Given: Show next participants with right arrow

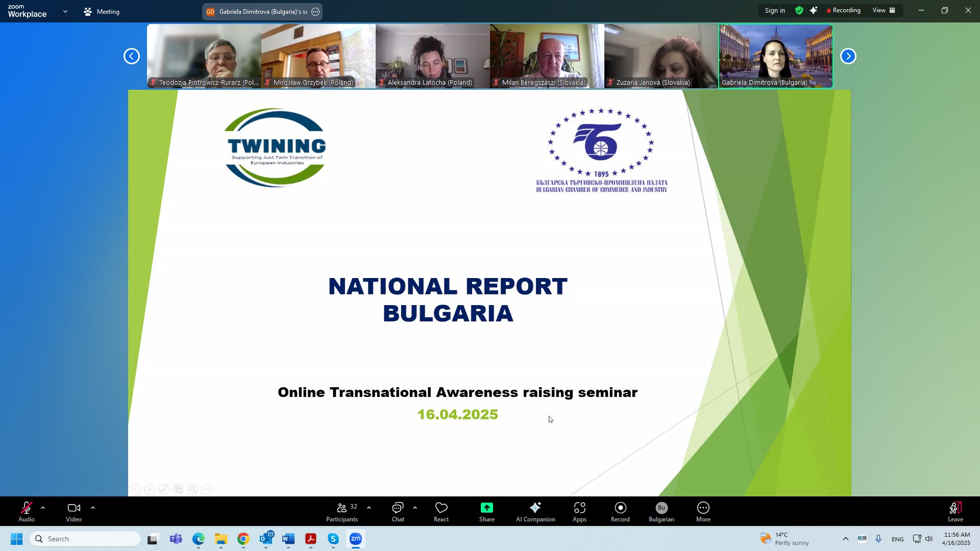Looking at the screenshot, I should pyautogui.click(x=848, y=56).
